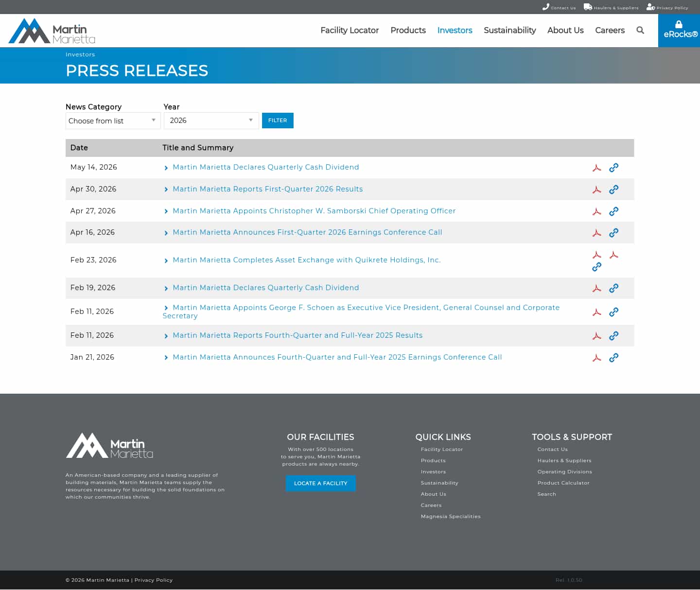Open PDF icon for Fourth-Quarter 2025 Results

[x=597, y=336]
